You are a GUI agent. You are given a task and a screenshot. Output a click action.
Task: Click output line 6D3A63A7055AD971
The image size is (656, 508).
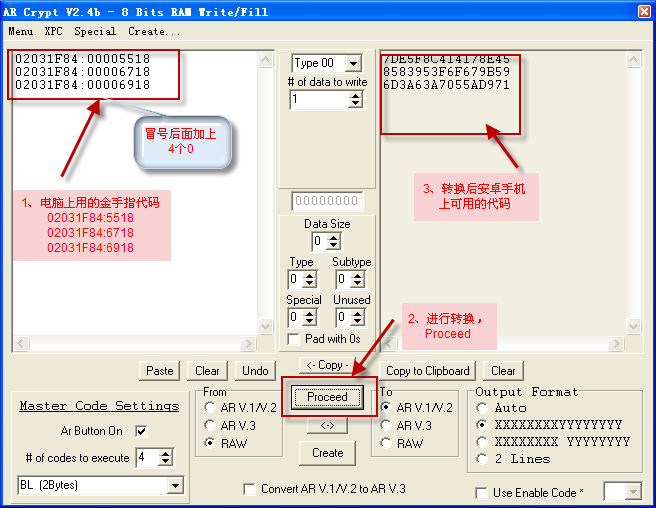coord(446,85)
